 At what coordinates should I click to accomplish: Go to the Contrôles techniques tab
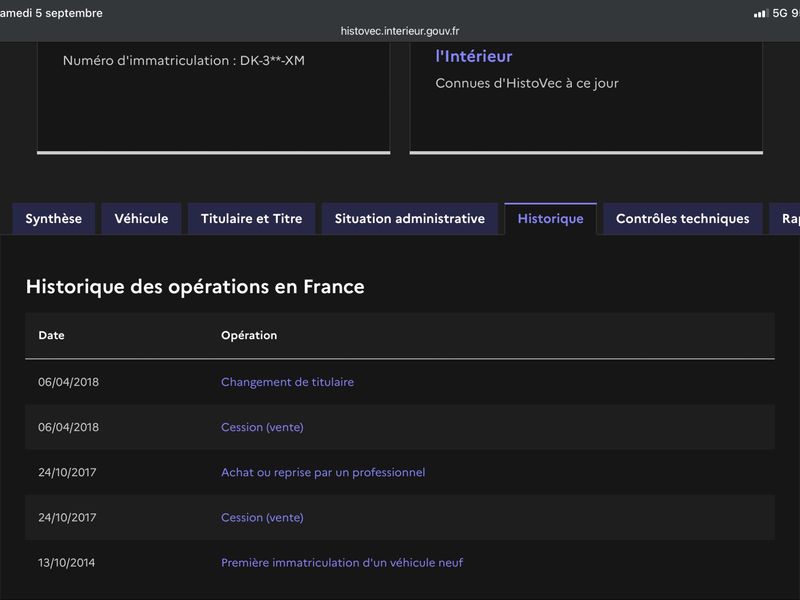pos(683,219)
